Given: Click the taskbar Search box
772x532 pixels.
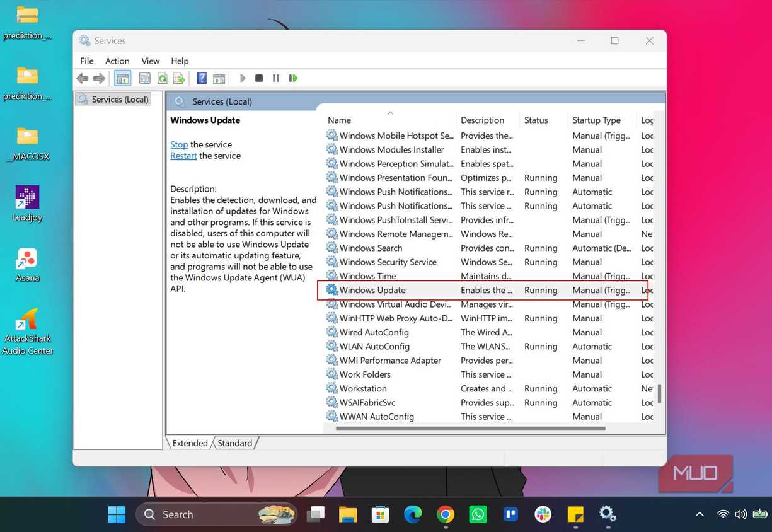Looking at the screenshot, I should pyautogui.click(x=216, y=514).
